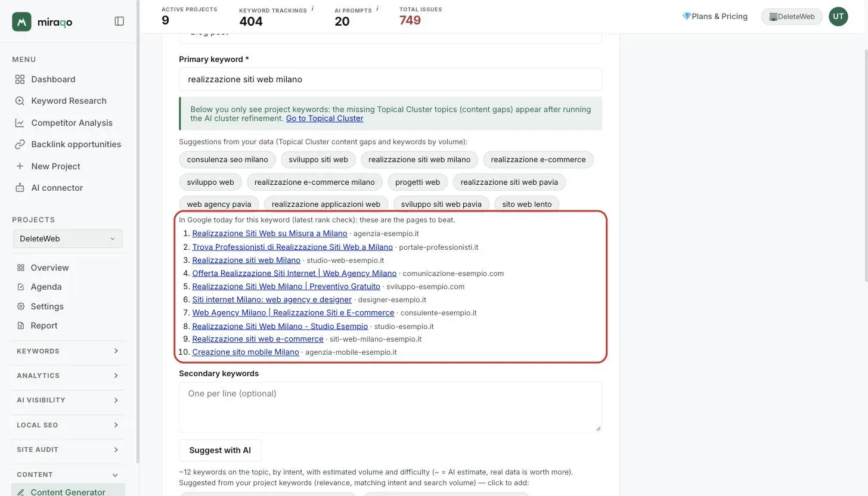Open Keyword Research from the menu

[x=69, y=101]
